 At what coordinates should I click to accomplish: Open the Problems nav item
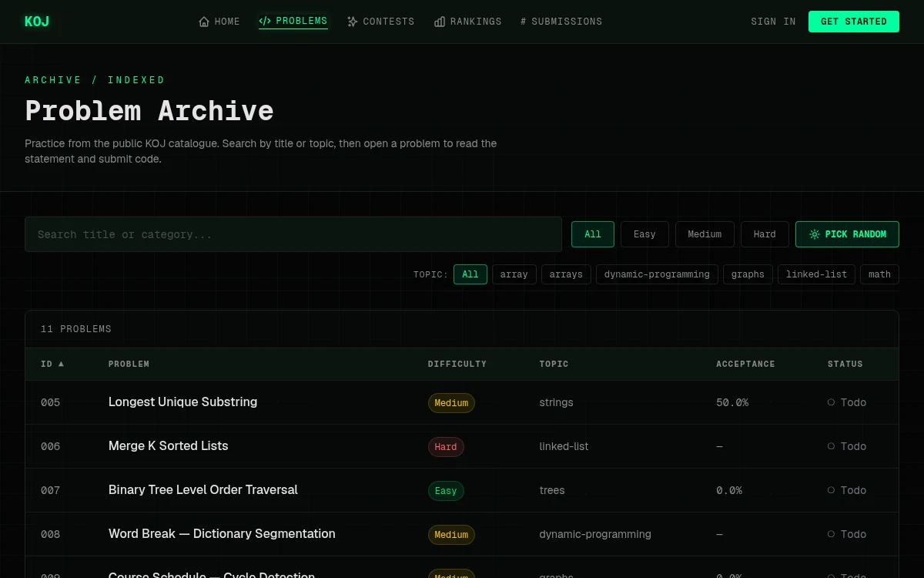[293, 21]
